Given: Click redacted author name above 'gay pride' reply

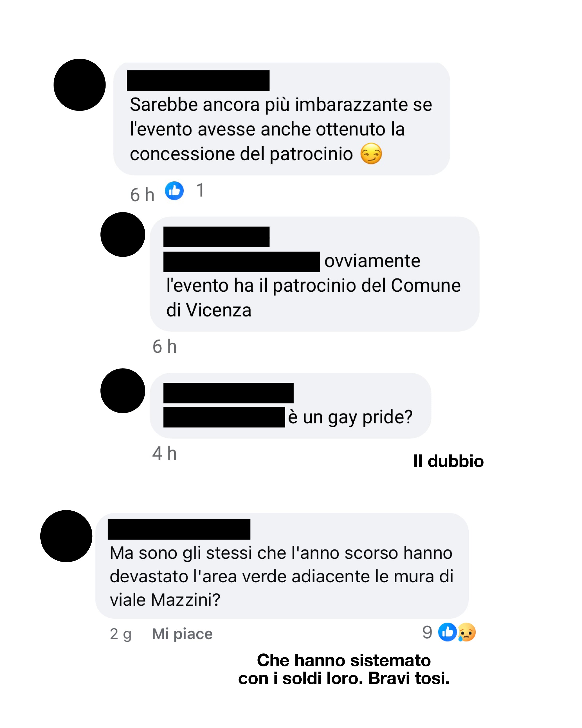Looking at the screenshot, I should [229, 393].
